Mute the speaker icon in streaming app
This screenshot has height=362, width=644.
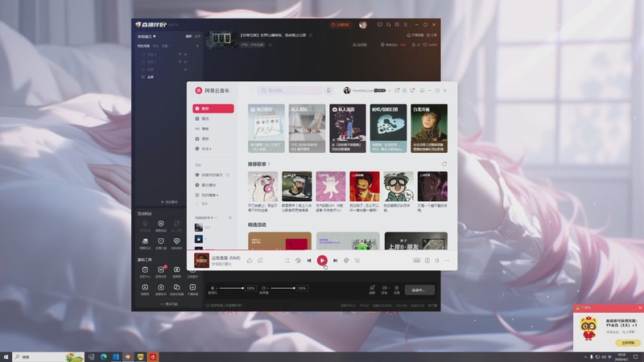point(264,288)
